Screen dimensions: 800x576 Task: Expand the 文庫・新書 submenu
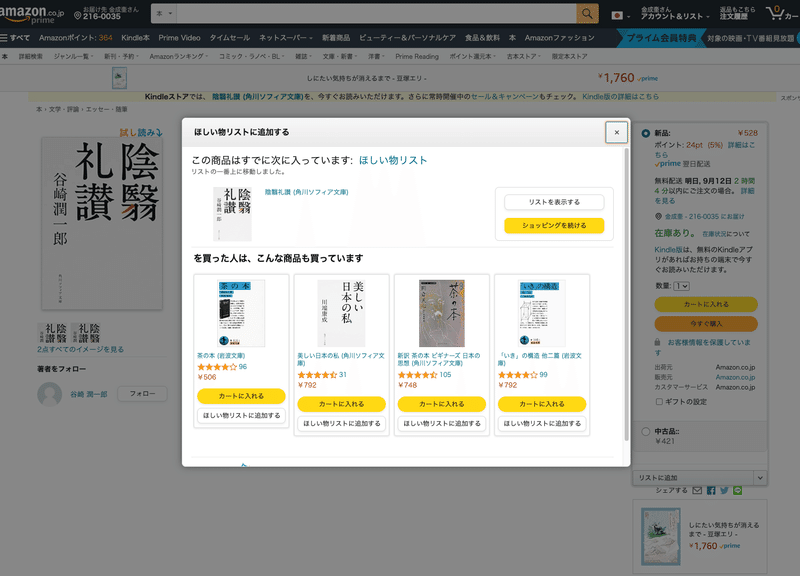(339, 56)
